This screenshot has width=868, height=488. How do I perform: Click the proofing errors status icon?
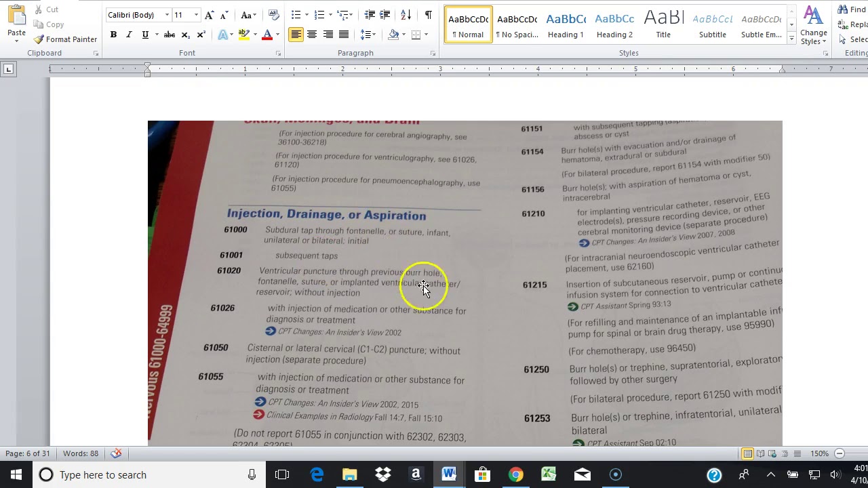tap(116, 453)
